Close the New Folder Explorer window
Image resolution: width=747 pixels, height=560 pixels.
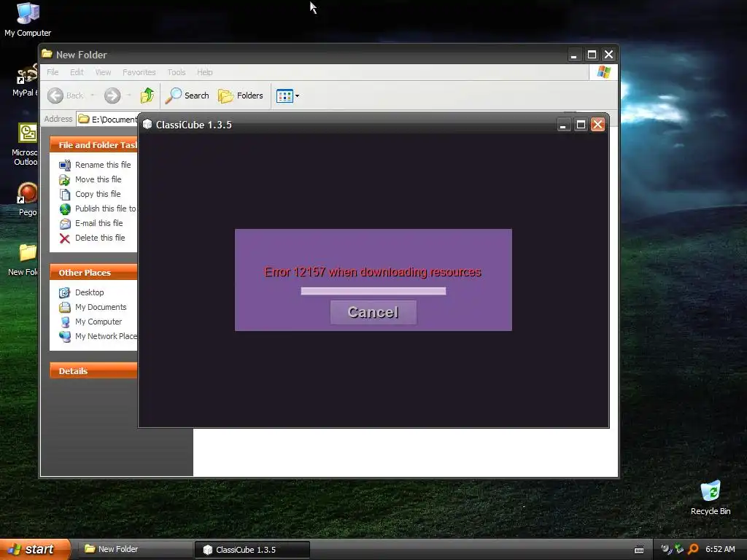point(608,55)
